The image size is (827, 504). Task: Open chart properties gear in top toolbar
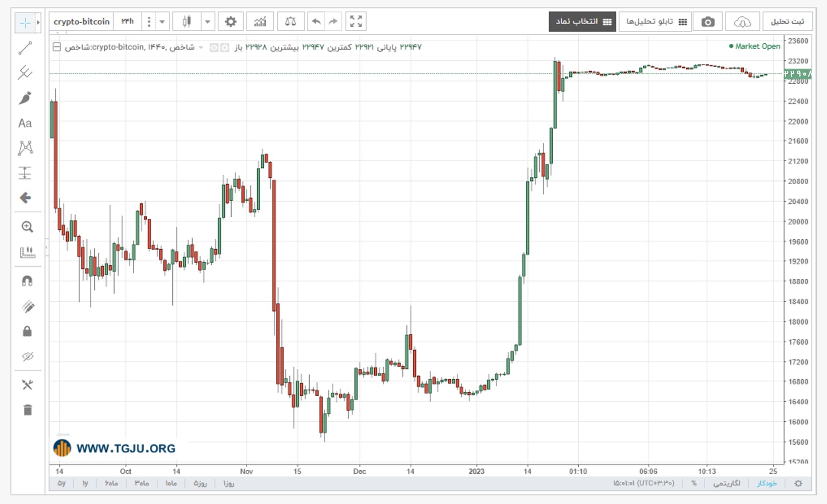(230, 22)
